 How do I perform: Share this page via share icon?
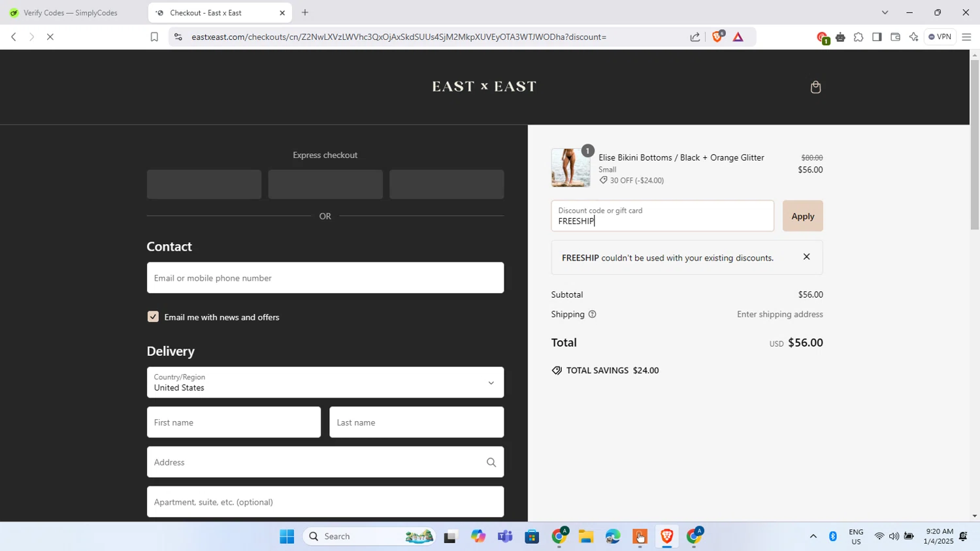695,37
